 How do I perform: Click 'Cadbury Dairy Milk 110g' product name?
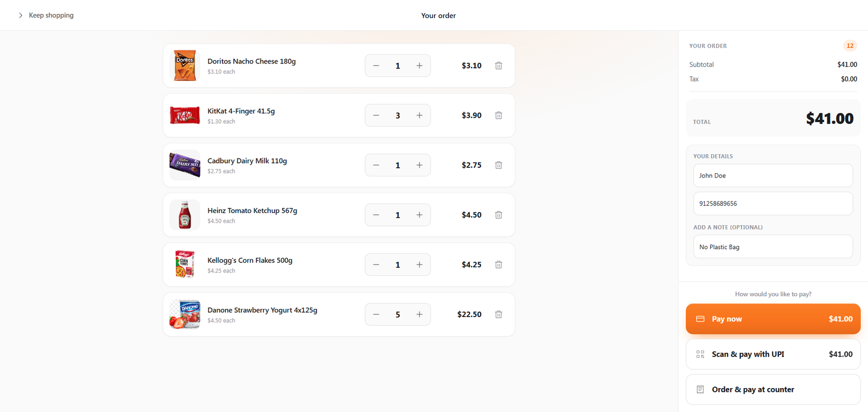(247, 161)
